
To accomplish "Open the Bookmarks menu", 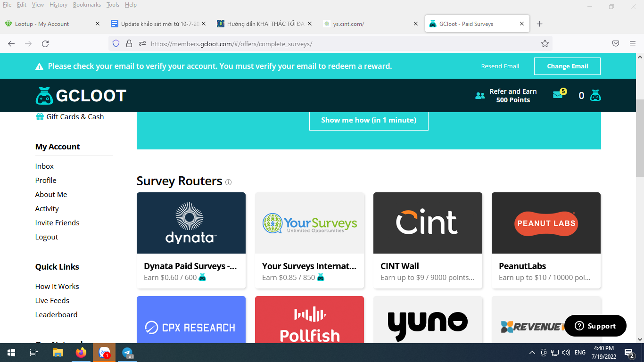I will click(x=87, y=5).
